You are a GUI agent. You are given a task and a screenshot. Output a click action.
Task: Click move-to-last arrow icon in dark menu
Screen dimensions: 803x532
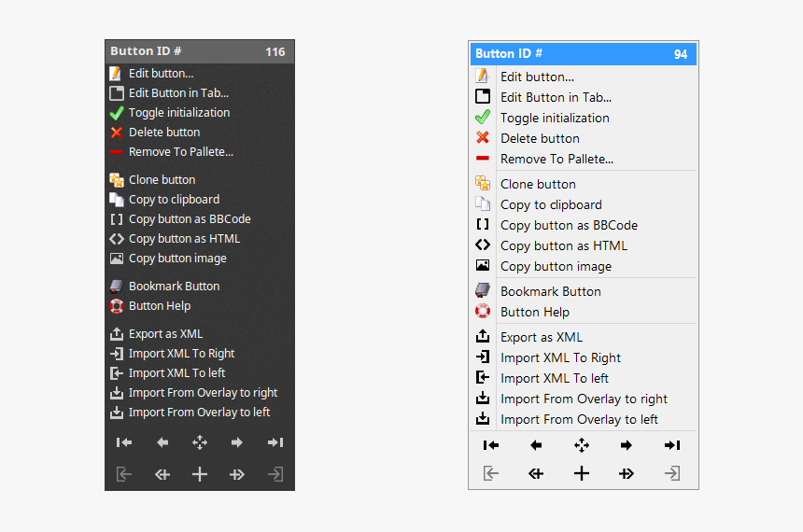275,442
